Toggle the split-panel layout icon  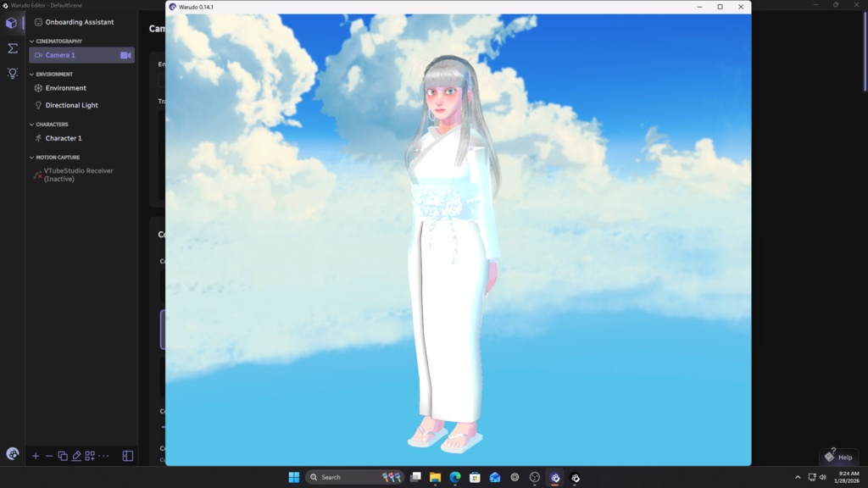click(128, 456)
